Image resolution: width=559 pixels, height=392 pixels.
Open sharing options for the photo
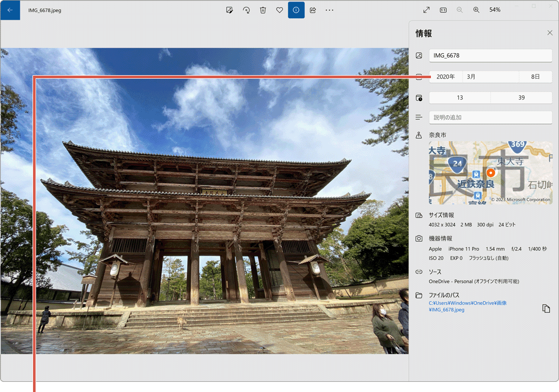(313, 10)
